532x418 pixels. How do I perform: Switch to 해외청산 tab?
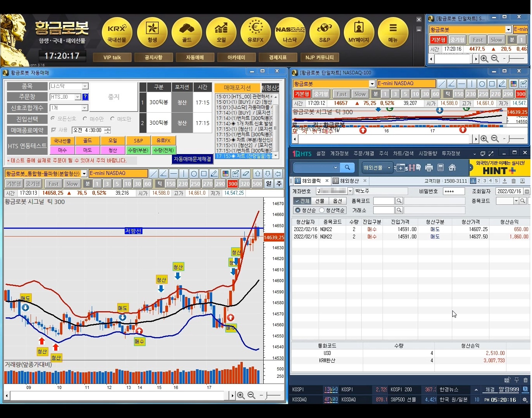(x=349, y=181)
